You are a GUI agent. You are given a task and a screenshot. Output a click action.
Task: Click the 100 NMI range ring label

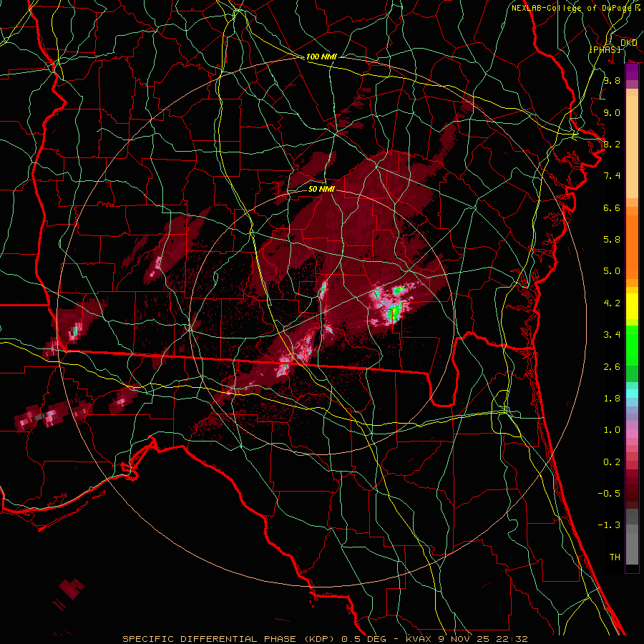[321, 57]
